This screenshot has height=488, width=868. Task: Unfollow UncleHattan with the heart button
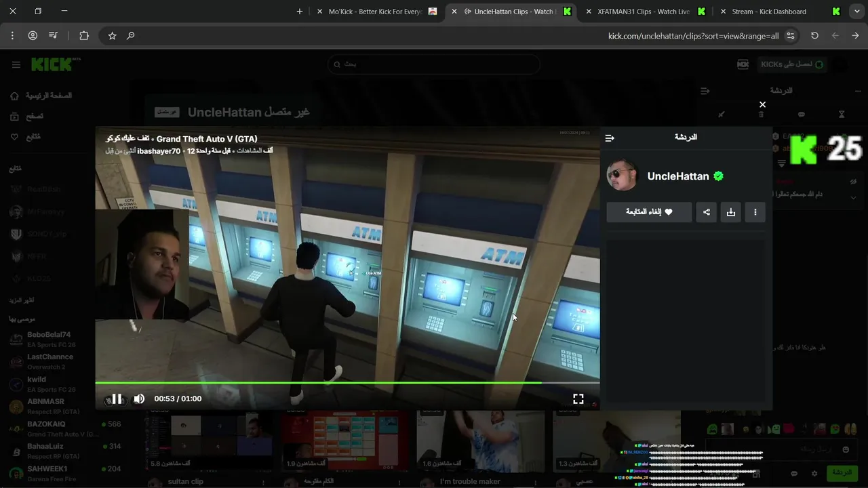click(649, 212)
